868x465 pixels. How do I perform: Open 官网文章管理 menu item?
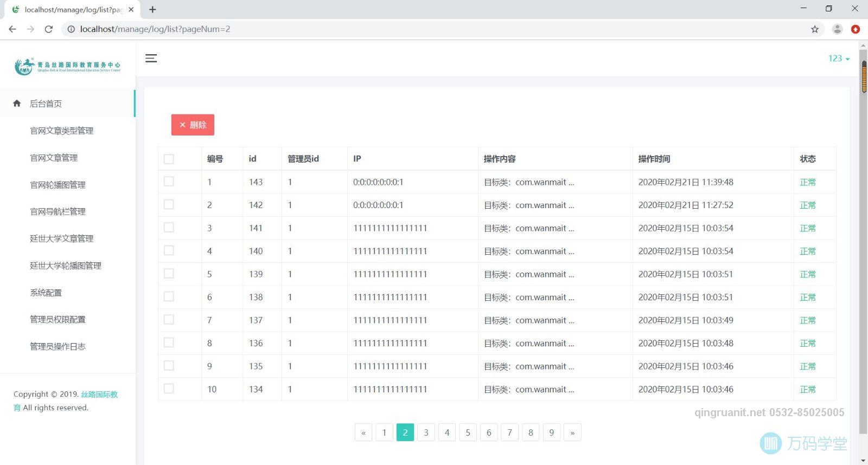(x=54, y=158)
